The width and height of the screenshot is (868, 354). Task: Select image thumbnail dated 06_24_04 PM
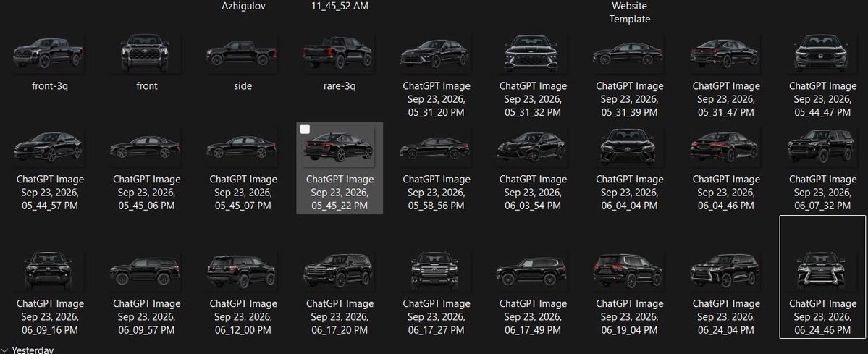pos(725,271)
